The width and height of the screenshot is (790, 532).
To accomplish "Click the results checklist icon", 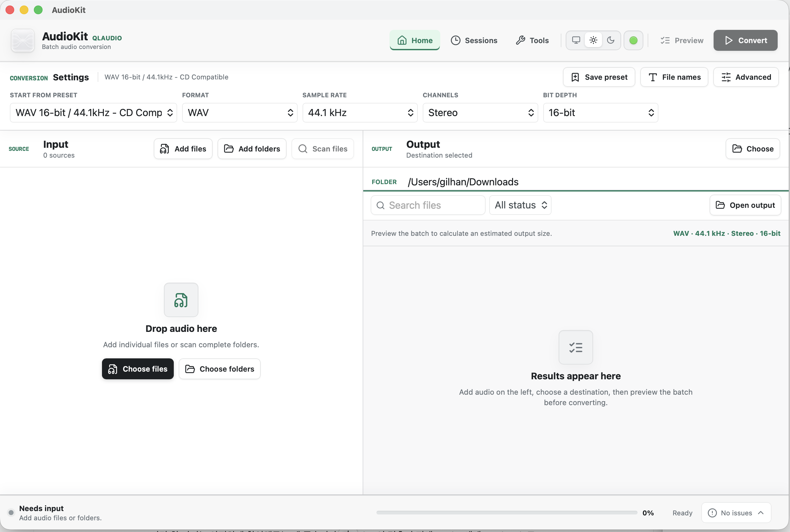I will [x=576, y=347].
